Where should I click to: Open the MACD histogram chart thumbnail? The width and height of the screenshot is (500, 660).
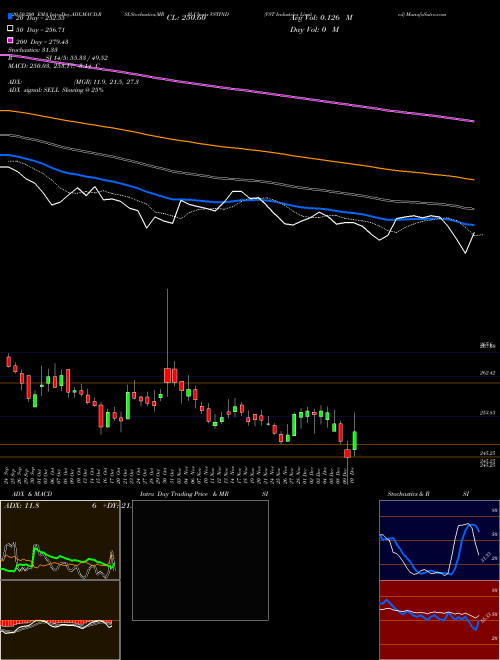[60, 620]
